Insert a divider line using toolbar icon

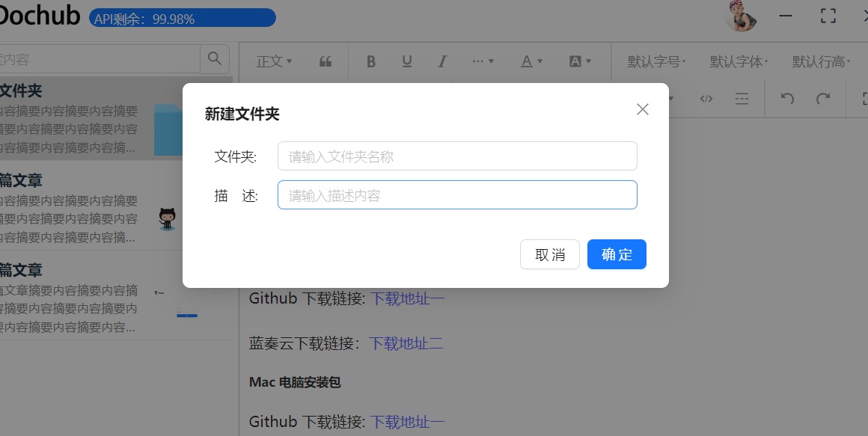(742, 99)
